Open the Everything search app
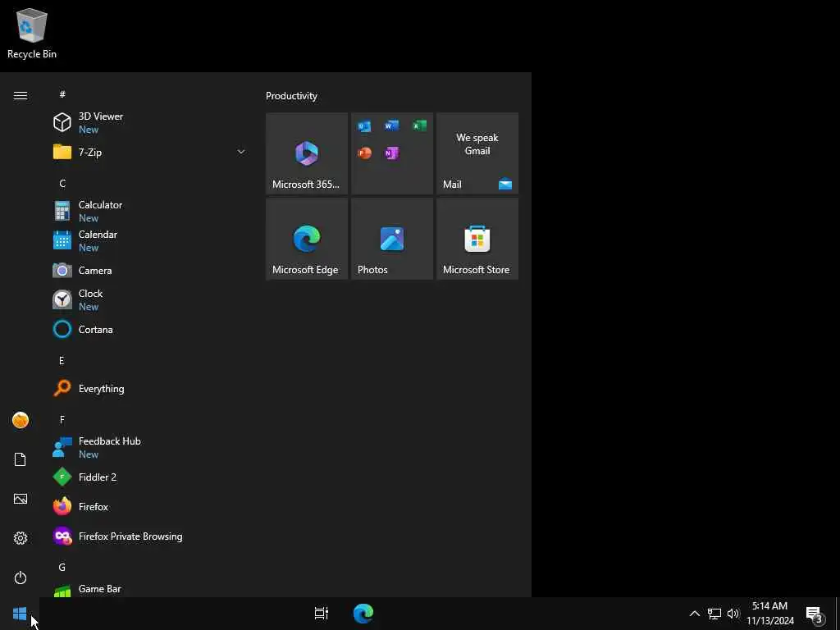Image resolution: width=840 pixels, height=630 pixels. point(150,388)
